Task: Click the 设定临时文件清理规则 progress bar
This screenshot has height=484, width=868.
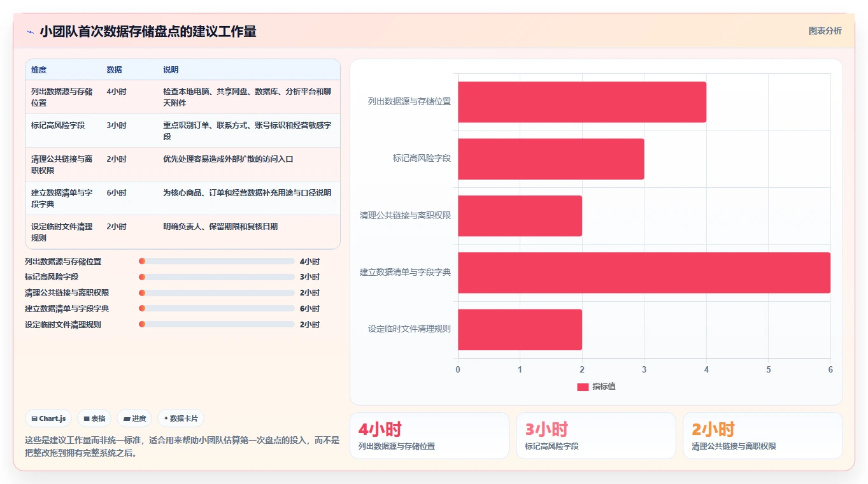Action: click(217, 325)
